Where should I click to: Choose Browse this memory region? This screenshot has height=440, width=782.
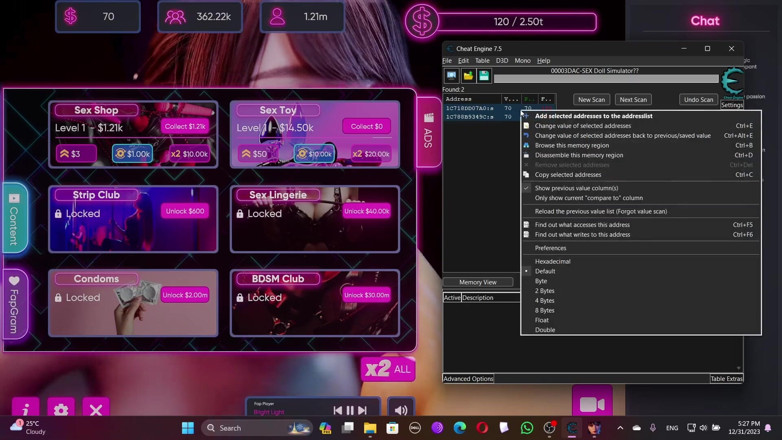pos(641,145)
